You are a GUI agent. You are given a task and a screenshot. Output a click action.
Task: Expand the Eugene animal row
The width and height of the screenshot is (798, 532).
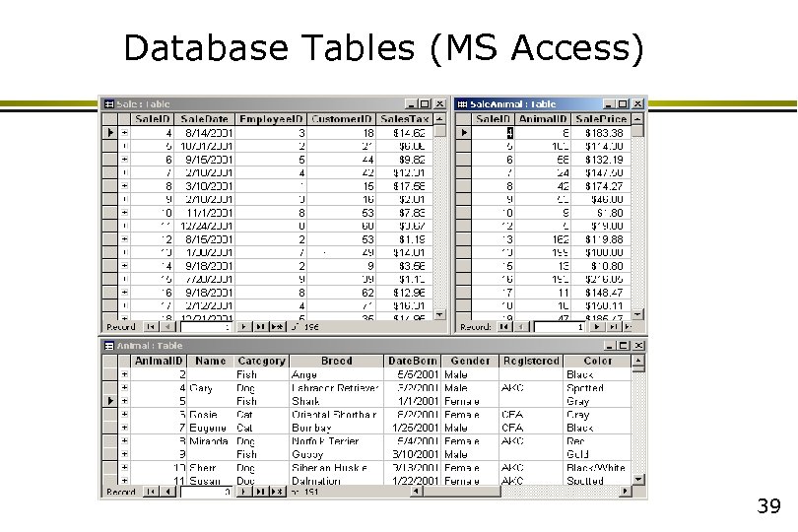[x=125, y=428]
